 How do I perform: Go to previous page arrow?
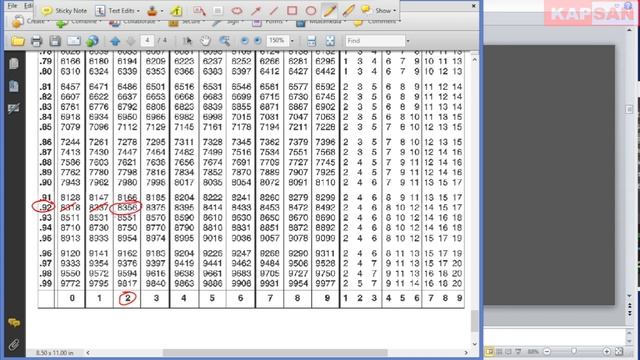coord(115,41)
